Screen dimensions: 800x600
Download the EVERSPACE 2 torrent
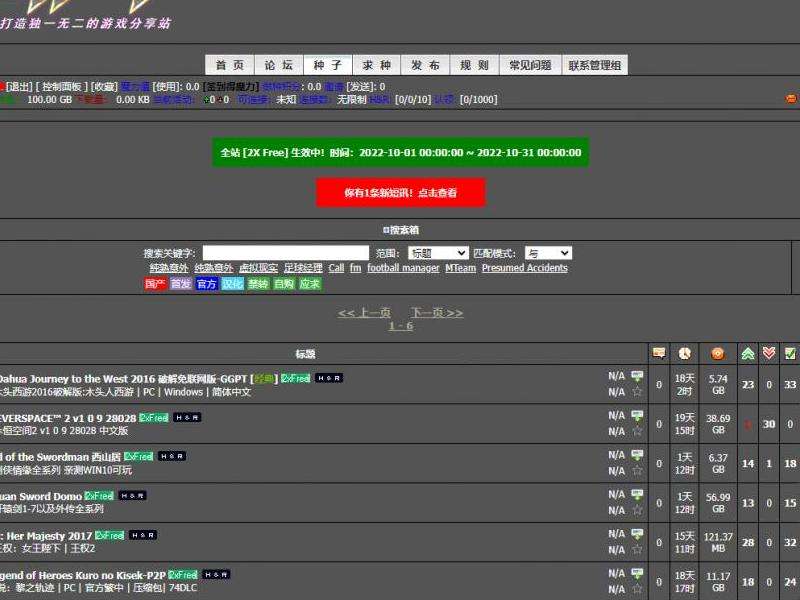(x=637, y=415)
